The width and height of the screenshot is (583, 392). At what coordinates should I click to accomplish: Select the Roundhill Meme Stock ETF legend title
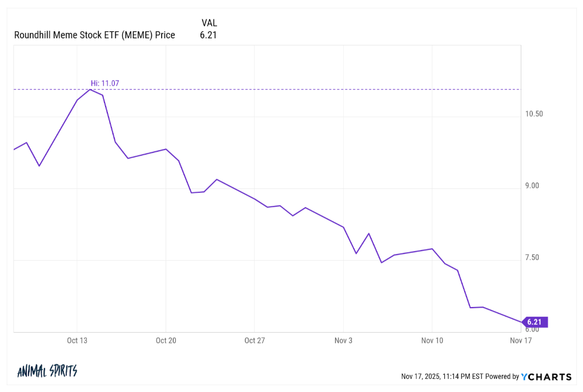pos(94,35)
